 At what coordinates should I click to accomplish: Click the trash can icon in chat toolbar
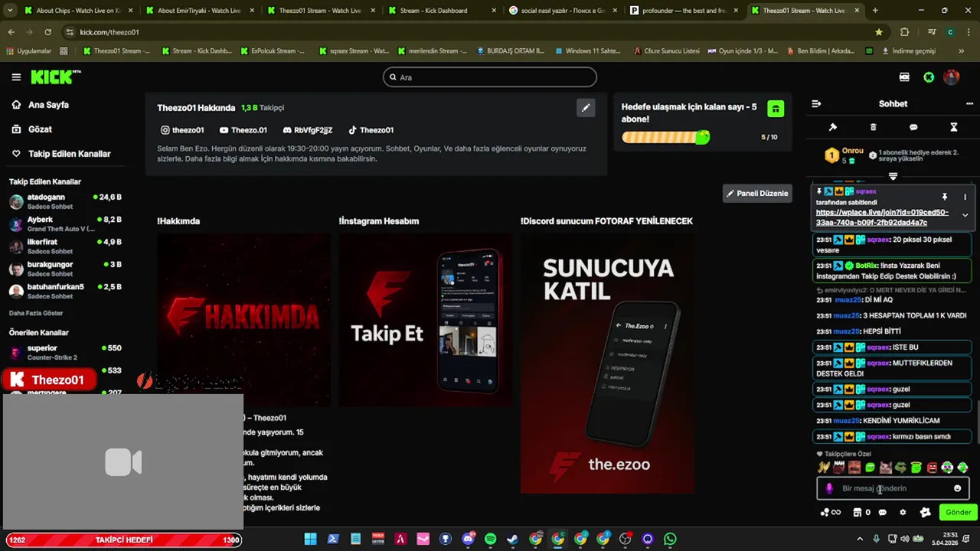pos(874,127)
